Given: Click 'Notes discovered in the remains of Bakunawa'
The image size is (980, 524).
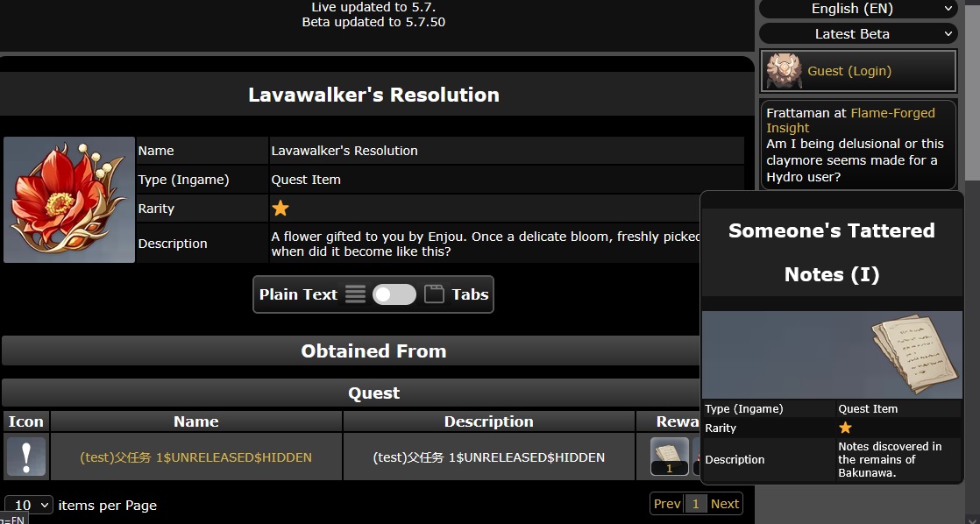Looking at the screenshot, I should click(x=890, y=460).
